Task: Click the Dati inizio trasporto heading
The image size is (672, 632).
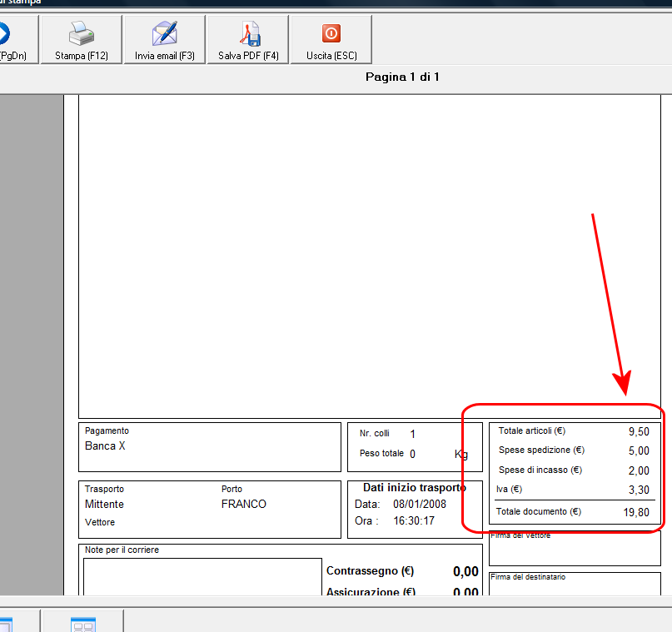Action: point(415,488)
